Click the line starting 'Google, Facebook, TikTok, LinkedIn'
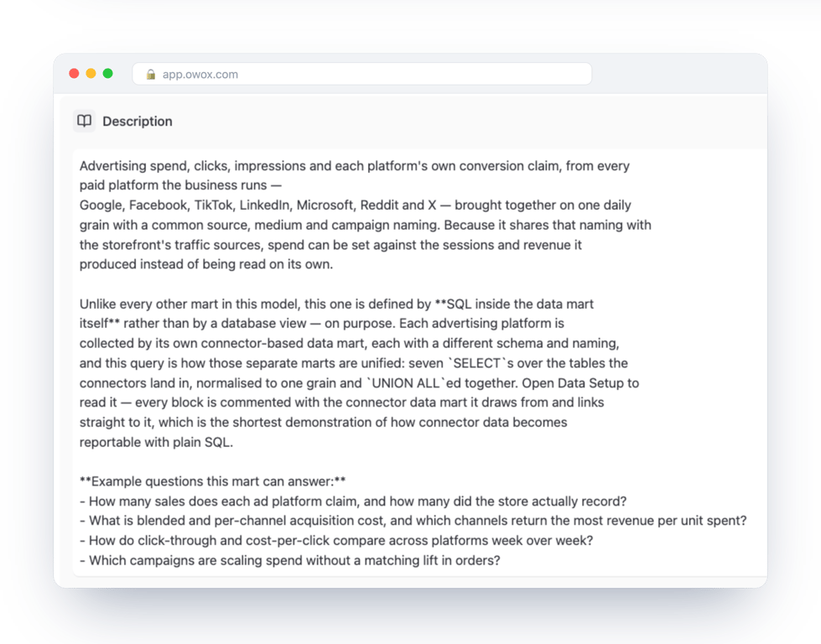821x644 pixels. click(x=355, y=205)
